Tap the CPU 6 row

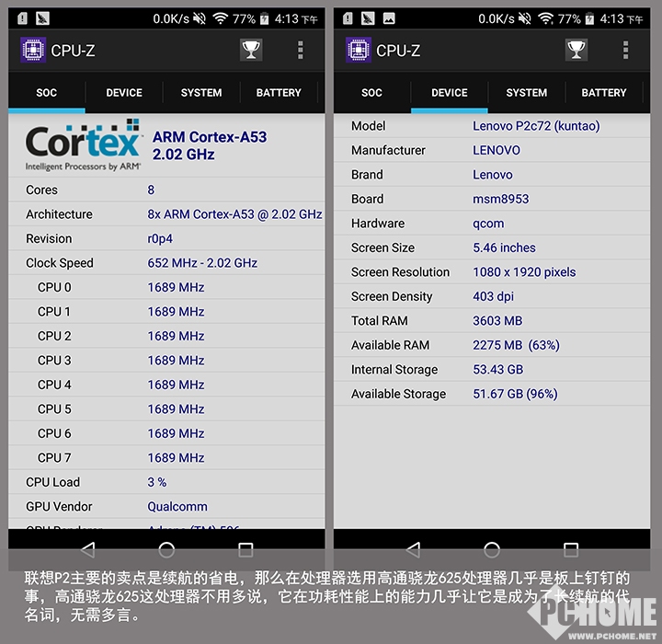(166, 433)
